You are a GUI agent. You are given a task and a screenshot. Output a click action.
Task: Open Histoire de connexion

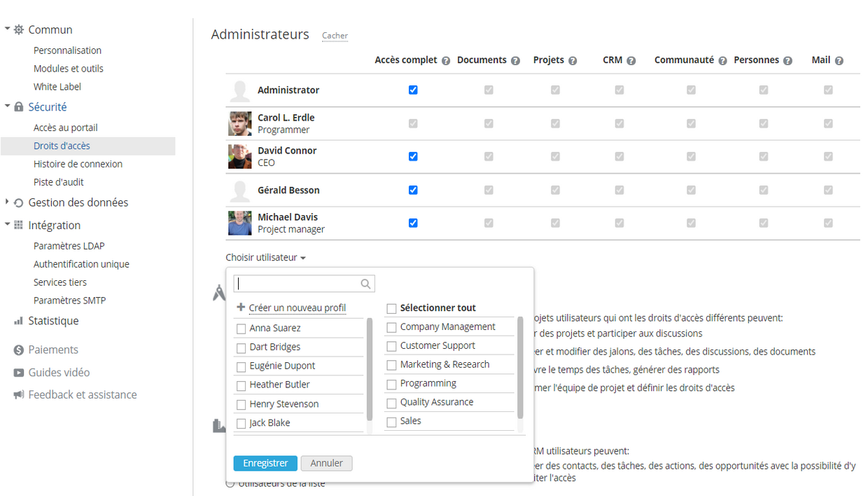click(x=78, y=164)
